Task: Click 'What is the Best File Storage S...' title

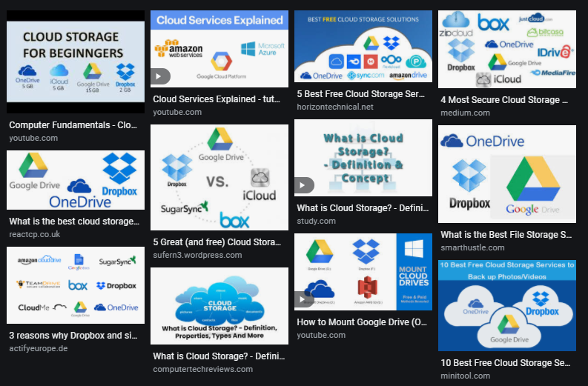Action: pyautogui.click(x=506, y=235)
